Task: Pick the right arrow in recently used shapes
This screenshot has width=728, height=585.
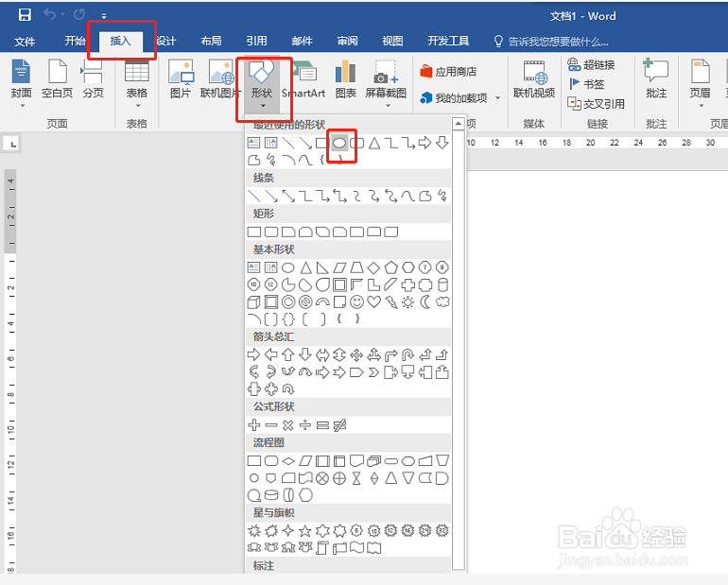Action: tap(425, 143)
